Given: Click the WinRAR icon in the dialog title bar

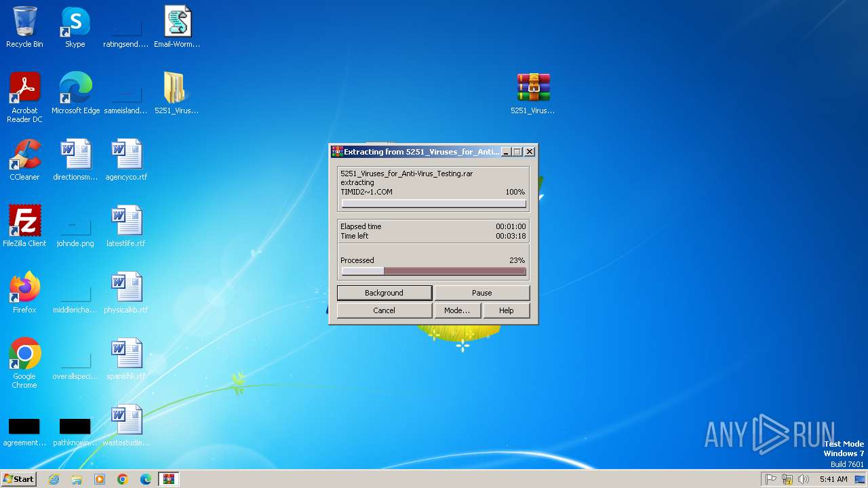Looking at the screenshot, I should tap(336, 152).
